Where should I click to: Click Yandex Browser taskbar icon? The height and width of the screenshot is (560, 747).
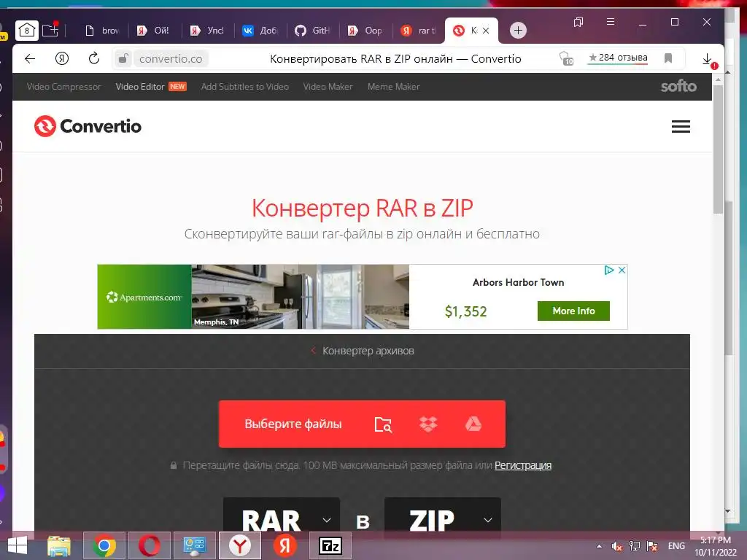coord(240,545)
